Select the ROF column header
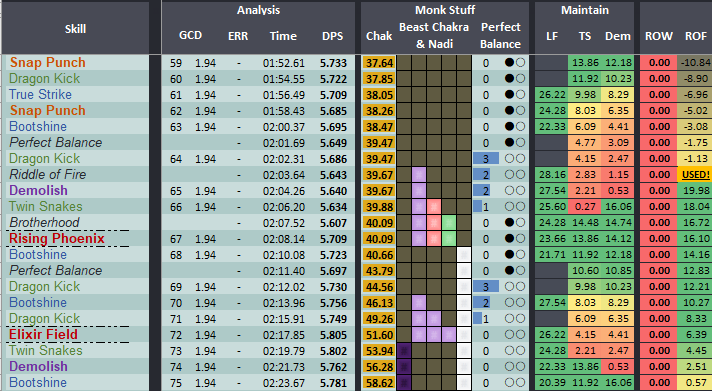Screen dimensions: 712x391 [x=696, y=36]
